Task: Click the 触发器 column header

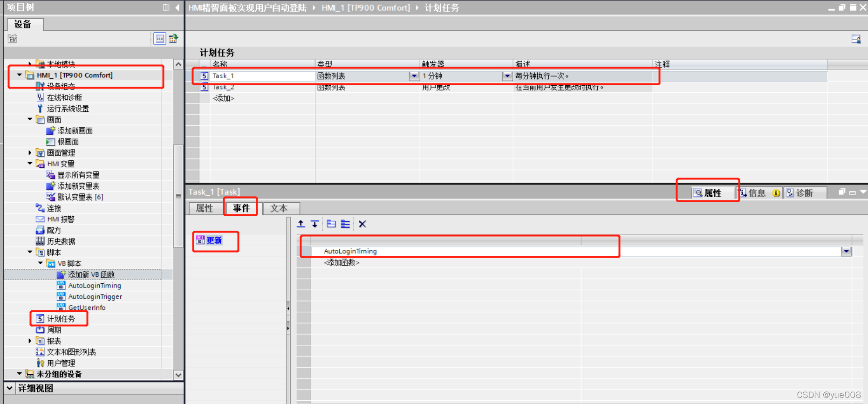Action: [x=466, y=64]
